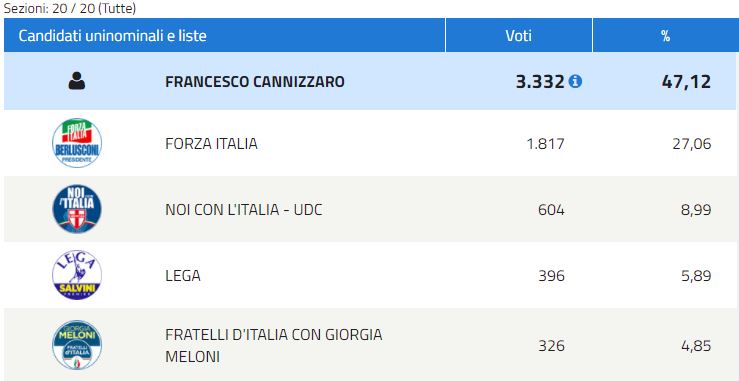Click the candidate person silhouette icon

tap(77, 81)
